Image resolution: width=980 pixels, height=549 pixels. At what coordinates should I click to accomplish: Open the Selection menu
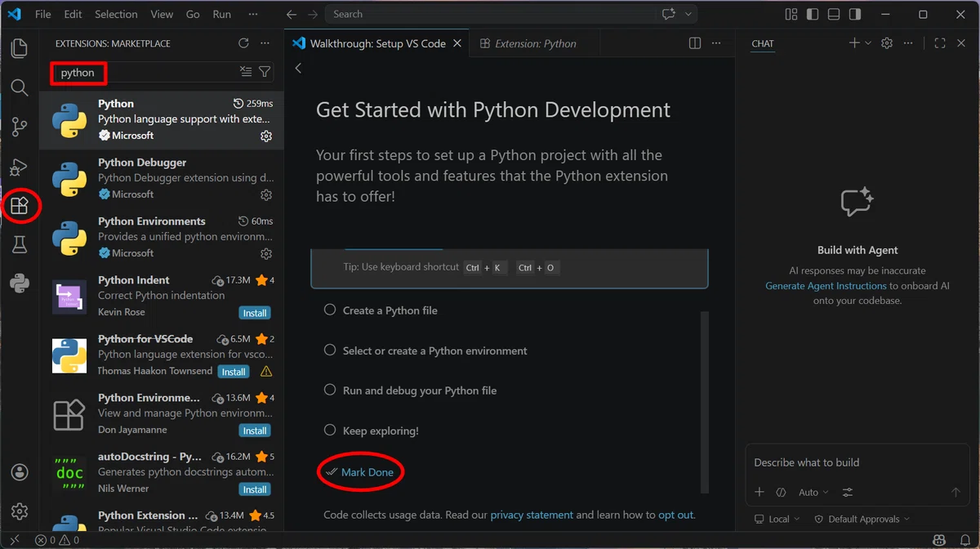coord(116,14)
